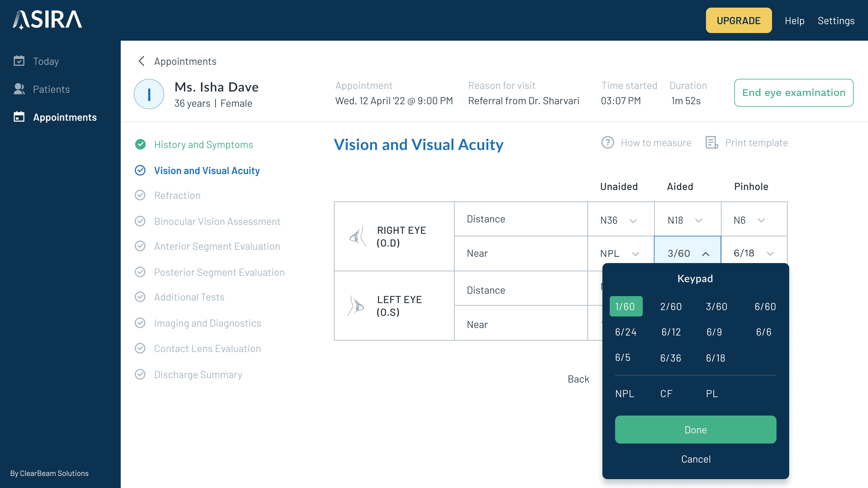The image size is (868, 488).
Task: Click the ASIRA logo
Action: pyautogui.click(x=48, y=20)
